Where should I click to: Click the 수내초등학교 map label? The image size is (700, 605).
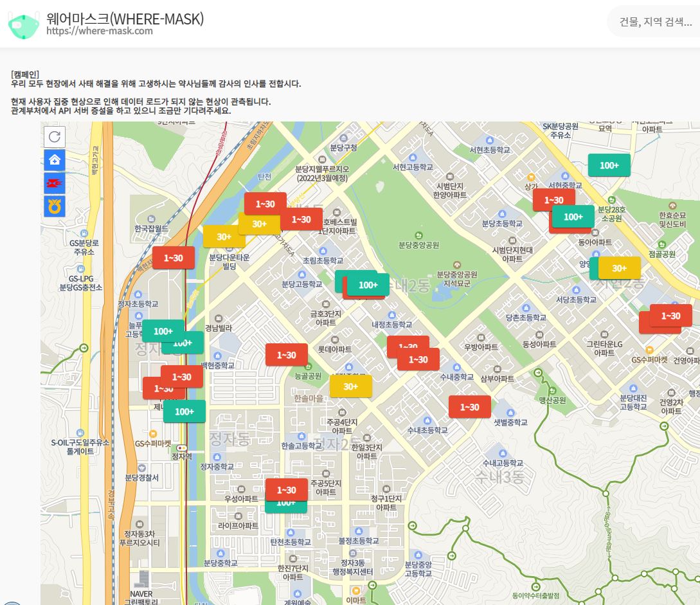click(427, 430)
